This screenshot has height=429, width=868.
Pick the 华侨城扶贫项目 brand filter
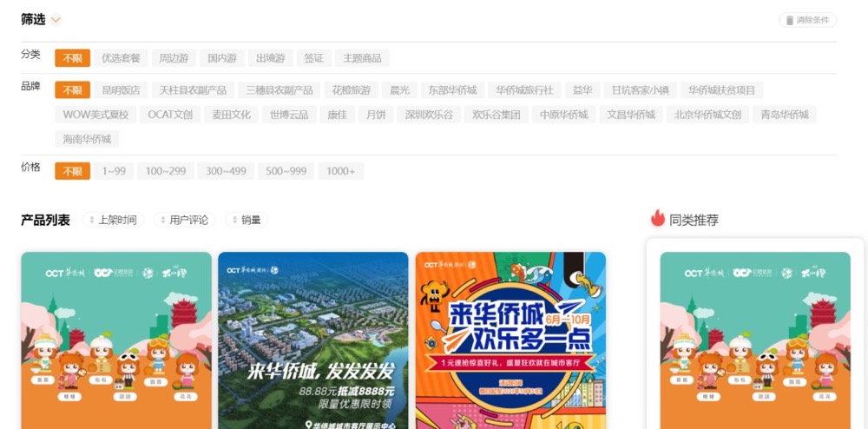(722, 89)
